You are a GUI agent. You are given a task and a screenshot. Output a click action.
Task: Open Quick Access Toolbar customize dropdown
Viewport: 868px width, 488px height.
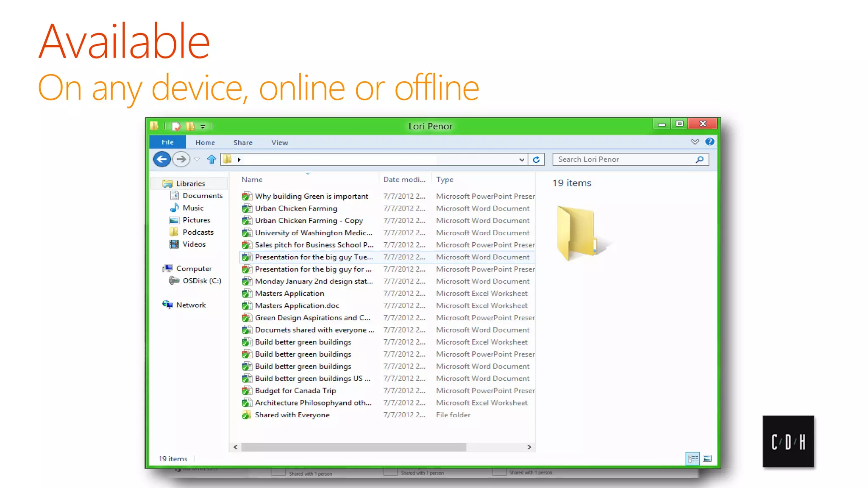[203, 127]
